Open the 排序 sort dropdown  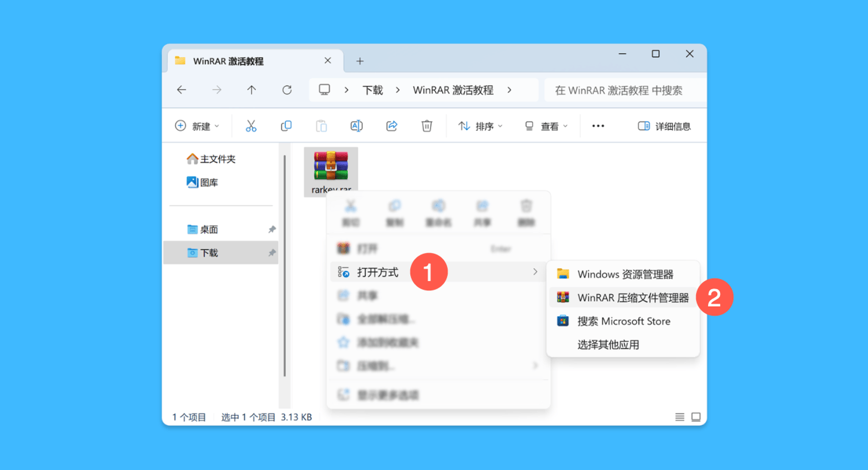480,126
